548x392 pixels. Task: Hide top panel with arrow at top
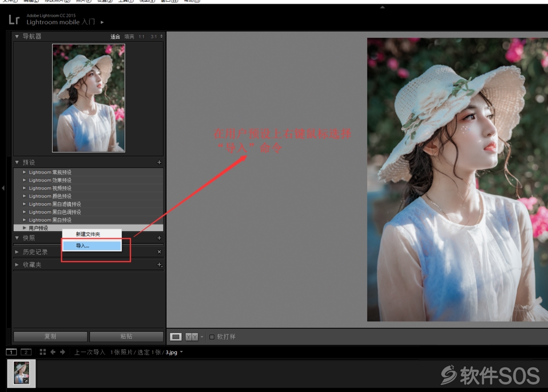(383, 7)
